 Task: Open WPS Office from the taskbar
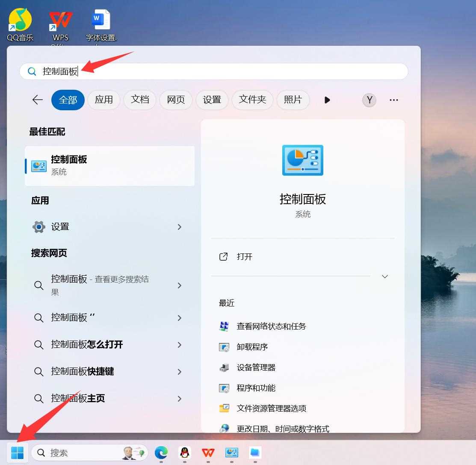tap(208, 453)
